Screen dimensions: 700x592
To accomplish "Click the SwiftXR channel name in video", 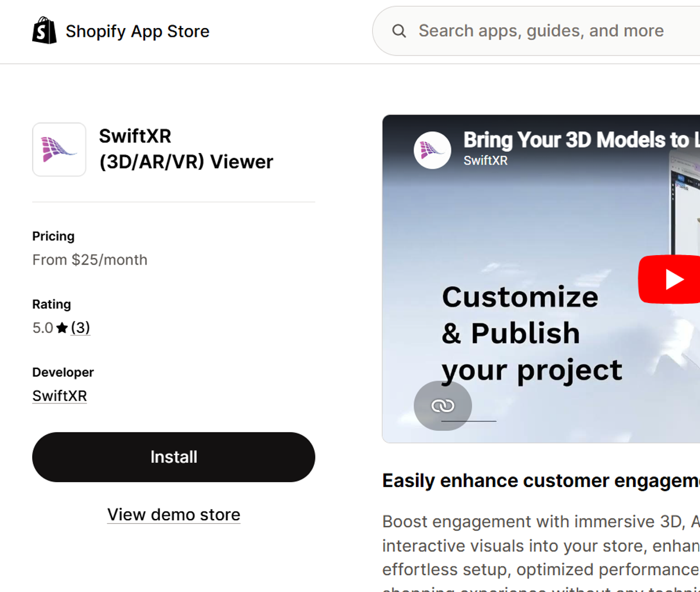I will tap(485, 161).
